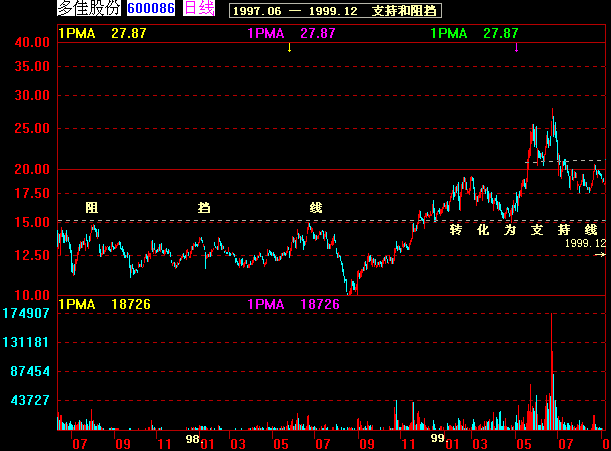Click the 98 year marker on time axis
This screenshot has width=611, height=451.
click(x=193, y=438)
